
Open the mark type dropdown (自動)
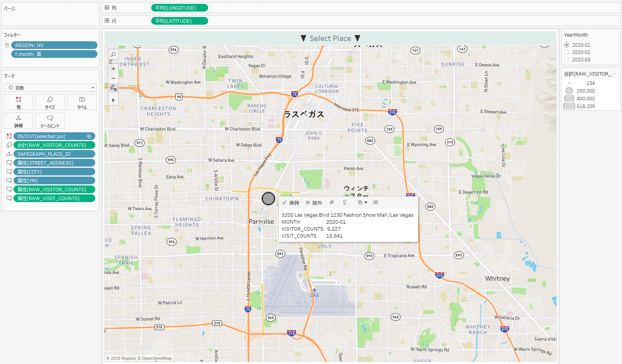point(93,88)
